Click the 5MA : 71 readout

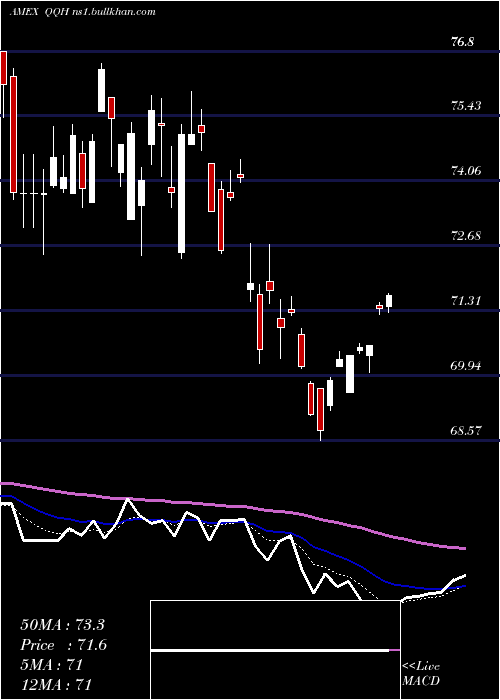(x=52, y=665)
